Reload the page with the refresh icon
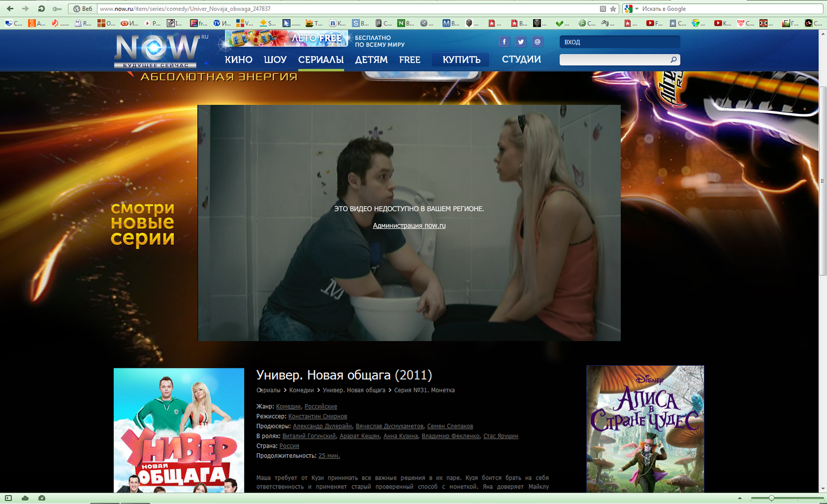This screenshot has height=504, width=827. pos(41,9)
